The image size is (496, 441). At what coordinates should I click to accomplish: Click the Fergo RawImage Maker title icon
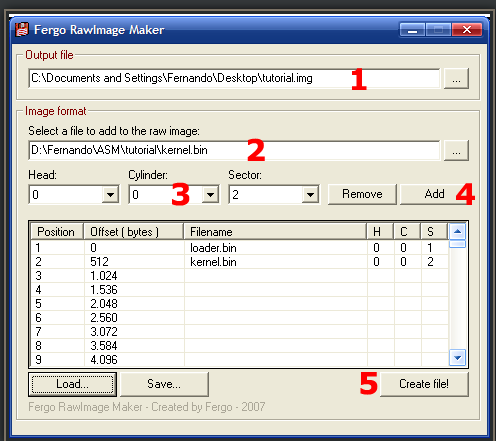(22, 30)
